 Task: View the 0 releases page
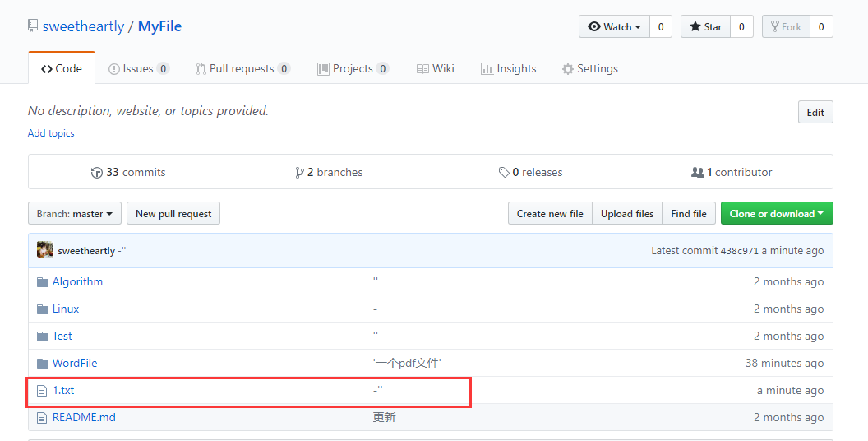click(530, 172)
